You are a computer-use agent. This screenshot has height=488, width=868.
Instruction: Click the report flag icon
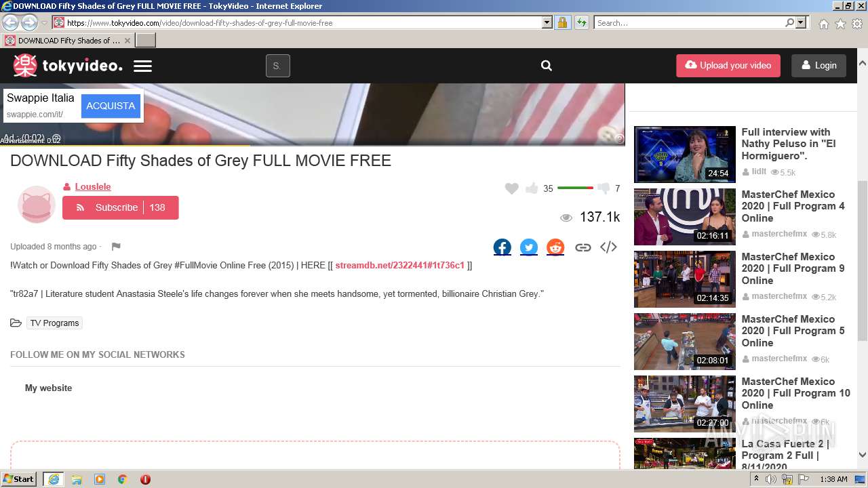(x=116, y=247)
